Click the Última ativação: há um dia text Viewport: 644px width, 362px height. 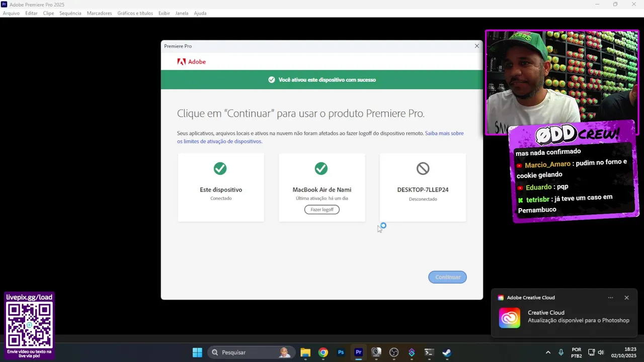(322, 198)
